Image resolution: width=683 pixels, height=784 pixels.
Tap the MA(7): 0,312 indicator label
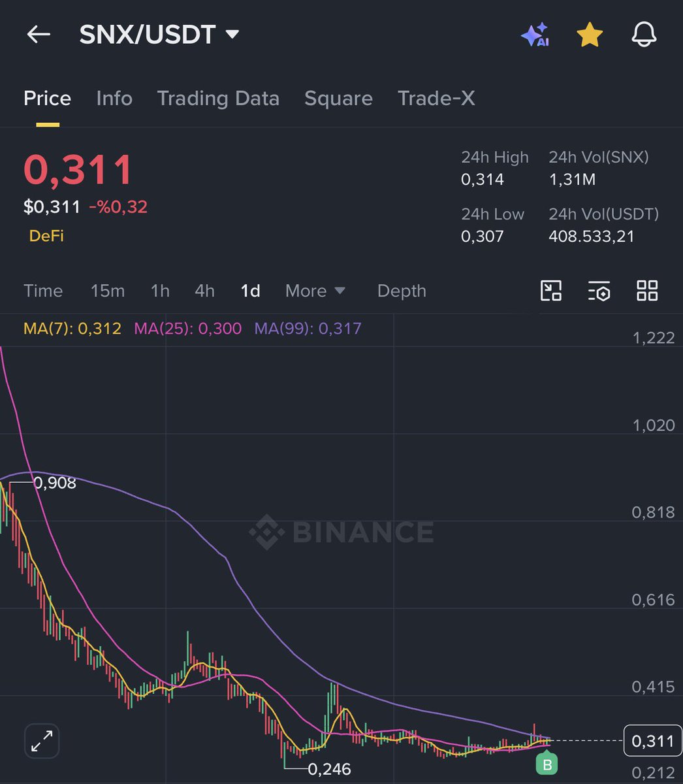(72, 329)
